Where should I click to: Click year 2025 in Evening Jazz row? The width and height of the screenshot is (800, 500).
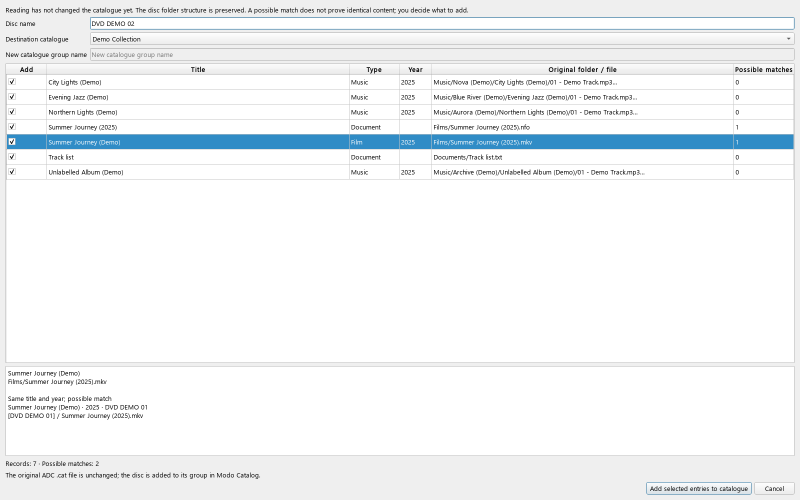click(415, 97)
